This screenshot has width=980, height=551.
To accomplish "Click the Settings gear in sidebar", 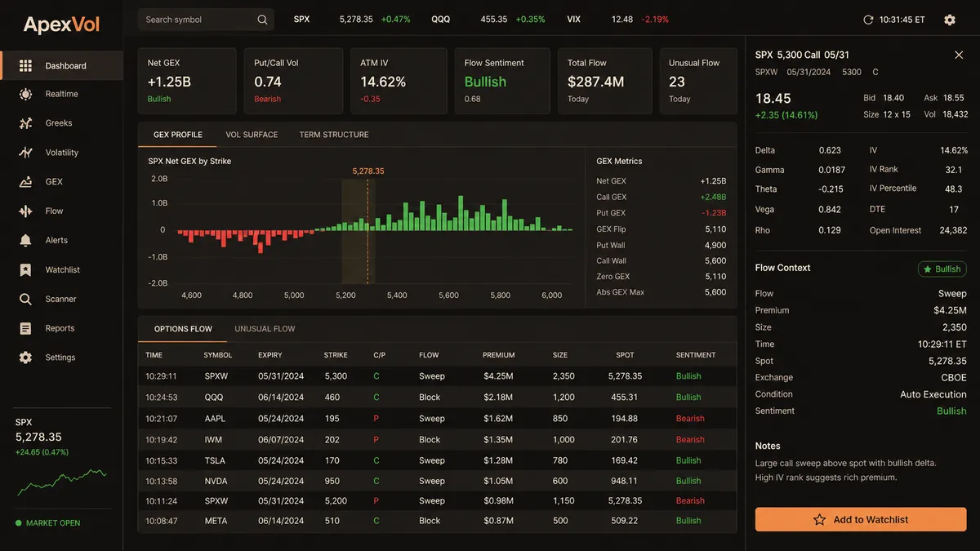I will tap(25, 358).
